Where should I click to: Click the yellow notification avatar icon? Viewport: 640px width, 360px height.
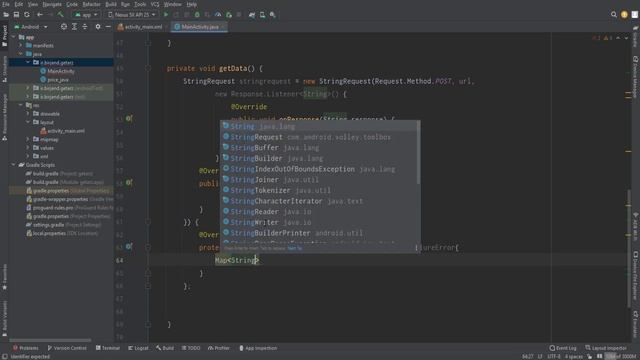[x=624, y=15]
